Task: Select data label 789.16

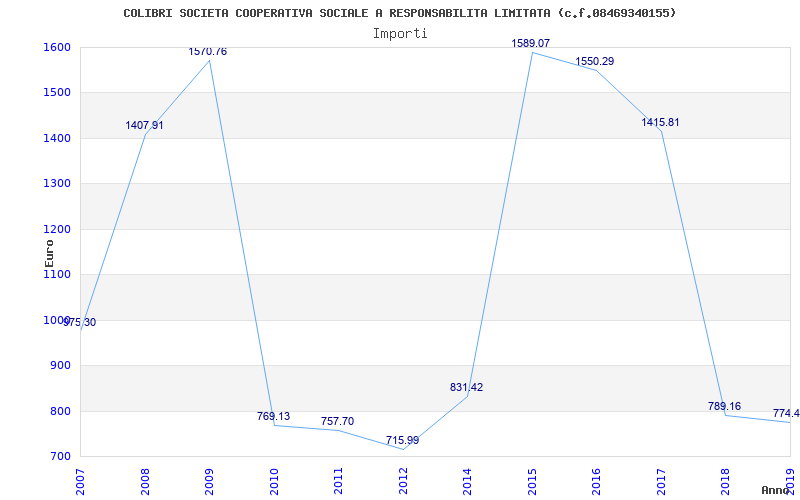Action: [724, 407]
